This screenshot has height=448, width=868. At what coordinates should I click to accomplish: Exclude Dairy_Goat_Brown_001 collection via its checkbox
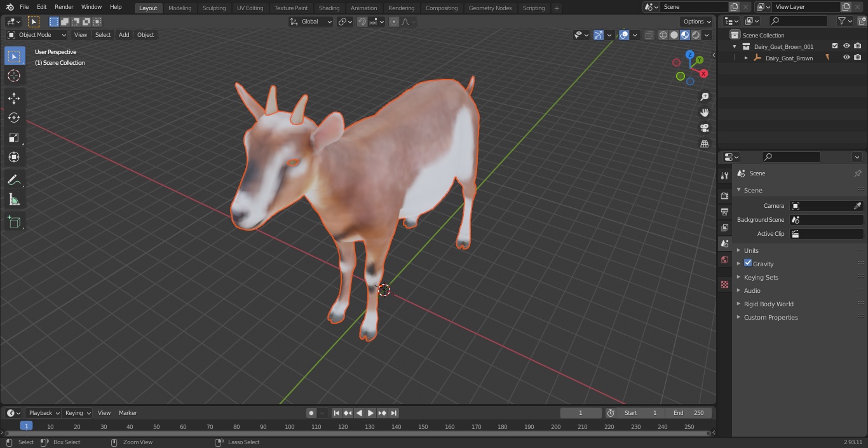[x=835, y=46]
